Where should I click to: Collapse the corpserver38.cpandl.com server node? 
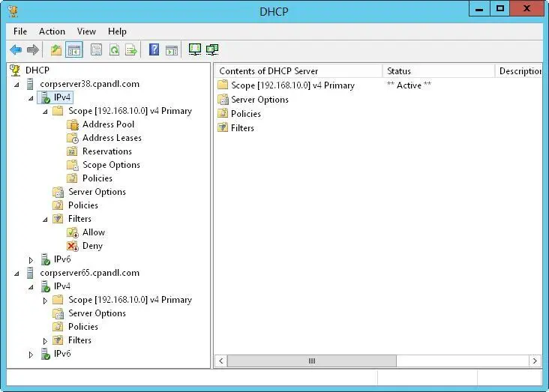[16, 85]
